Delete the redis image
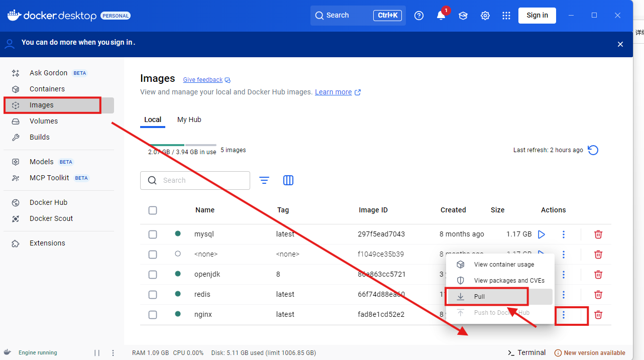644x360 pixels. click(598, 294)
